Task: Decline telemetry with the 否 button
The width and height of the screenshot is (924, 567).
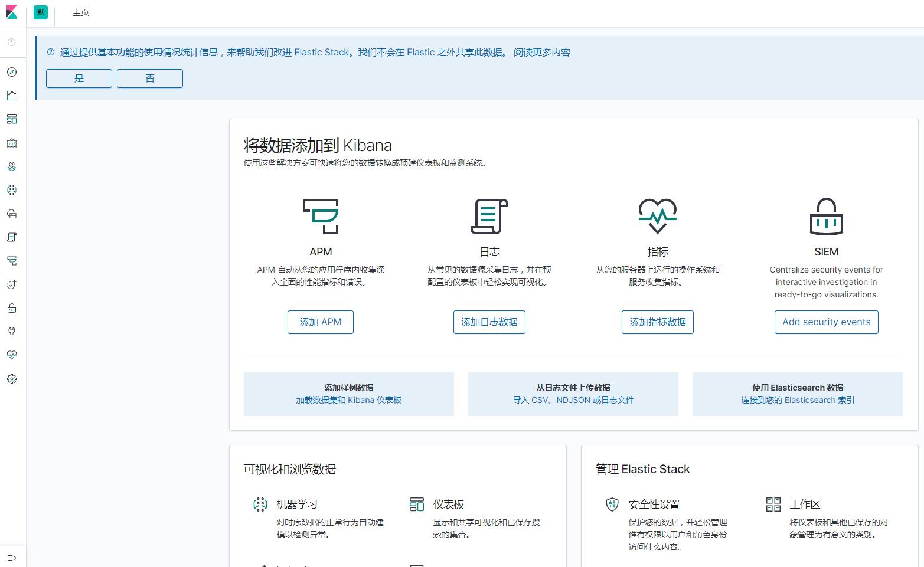Action: pos(150,78)
